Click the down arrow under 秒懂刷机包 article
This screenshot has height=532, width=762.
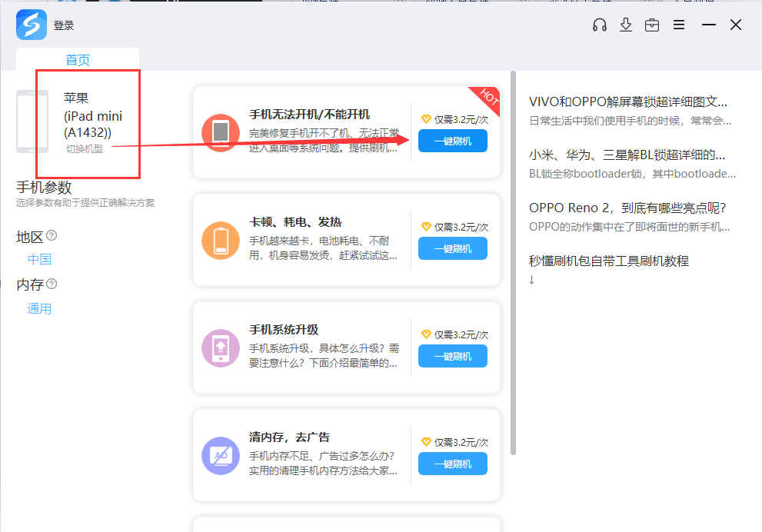click(x=532, y=279)
